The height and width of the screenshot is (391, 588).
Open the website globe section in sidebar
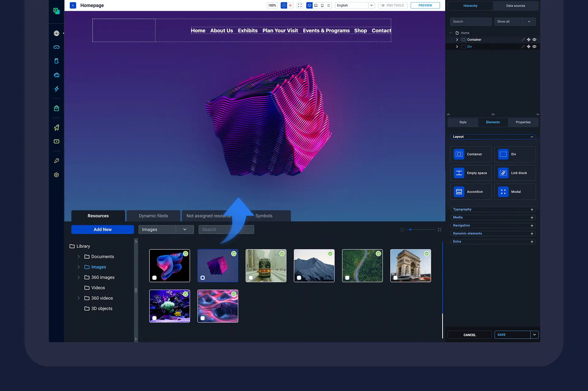(57, 33)
